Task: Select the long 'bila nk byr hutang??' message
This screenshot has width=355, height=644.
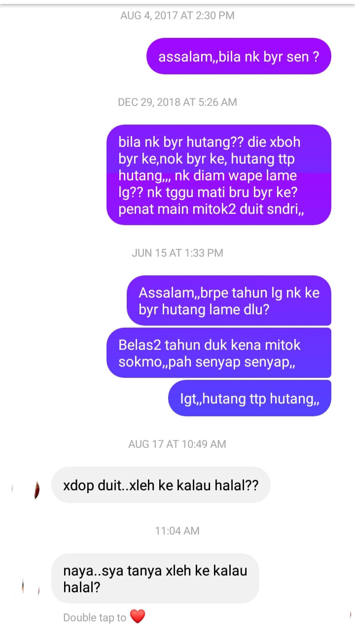Action: (x=219, y=175)
